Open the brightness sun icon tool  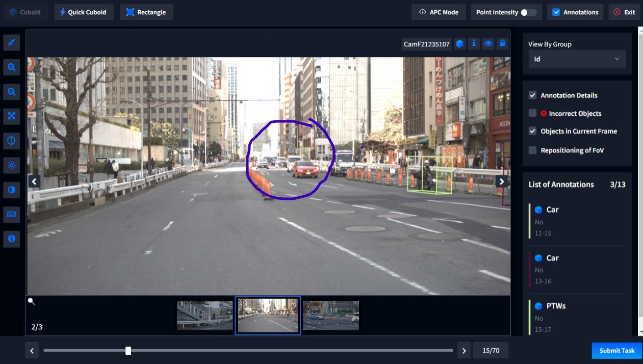(x=12, y=165)
